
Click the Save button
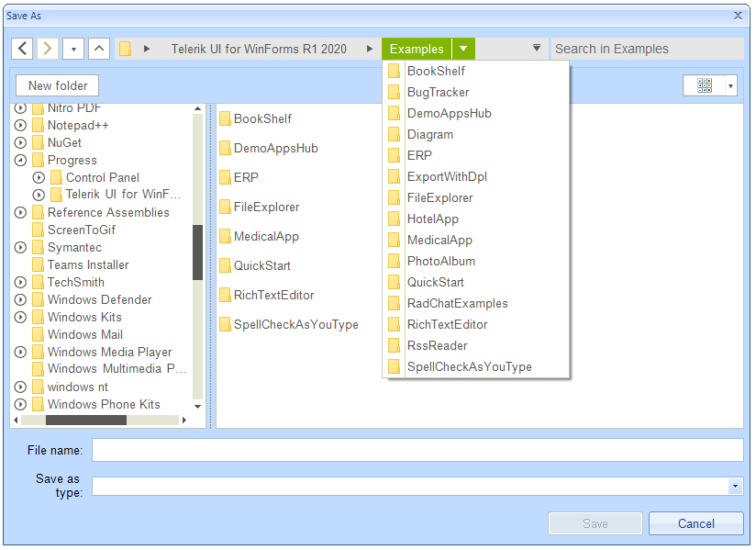(x=595, y=523)
